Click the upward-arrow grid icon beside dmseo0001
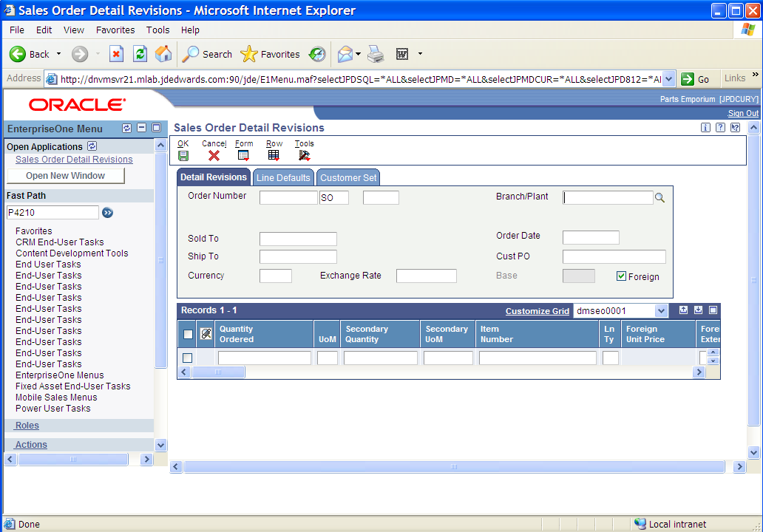Image resolution: width=763 pixels, height=532 pixels. (x=684, y=310)
